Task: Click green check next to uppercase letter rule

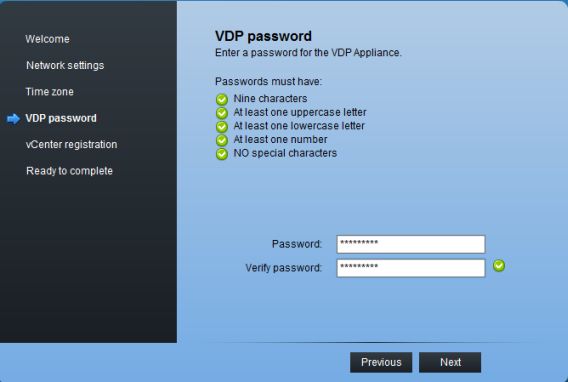Action: (222, 113)
